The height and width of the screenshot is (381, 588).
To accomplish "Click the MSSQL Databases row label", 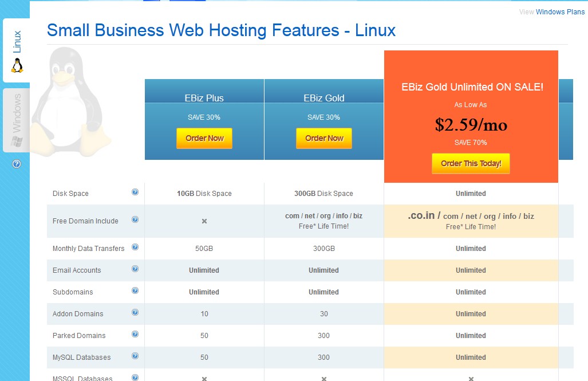I will (x=82, y=378).
